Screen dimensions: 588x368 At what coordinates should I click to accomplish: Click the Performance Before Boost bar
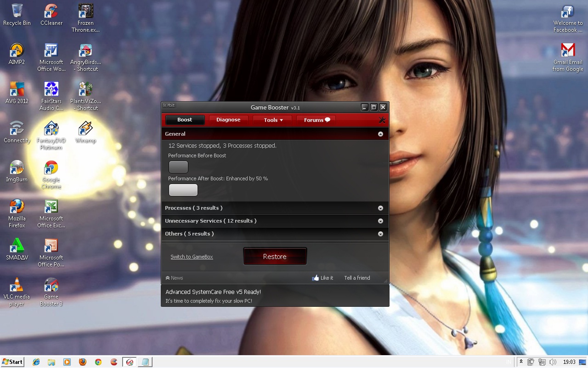178,167
